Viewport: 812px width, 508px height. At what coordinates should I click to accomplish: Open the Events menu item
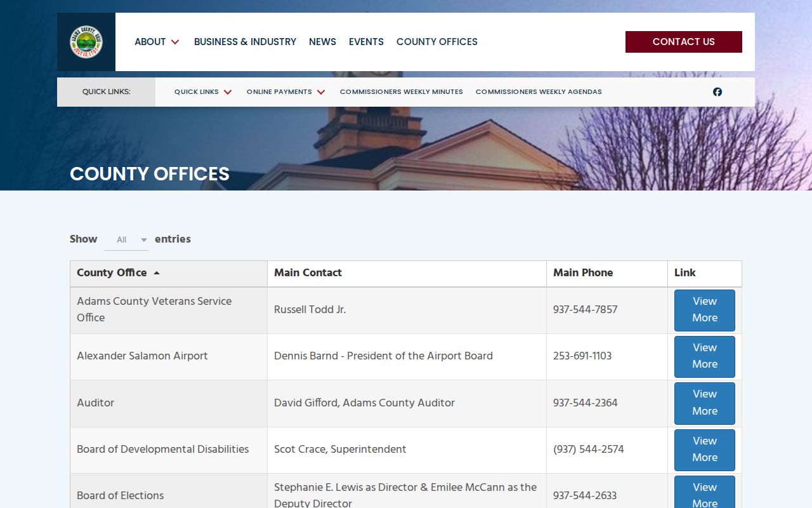[366, 42]
